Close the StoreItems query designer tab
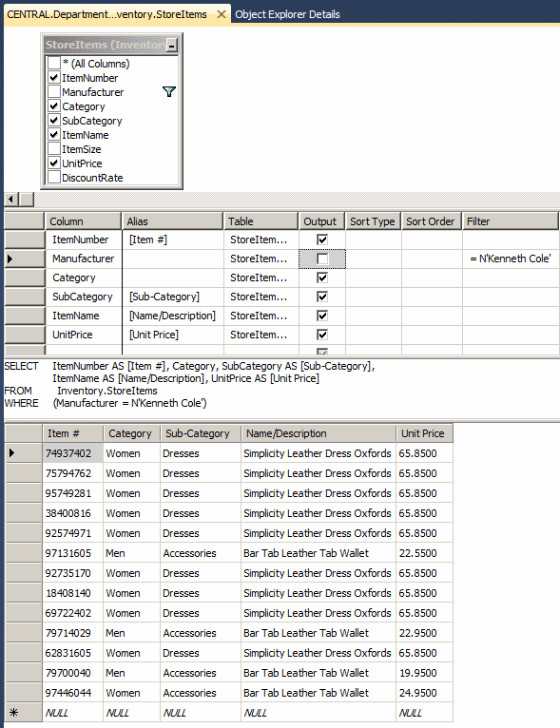The image size is (560, 728). coord(222,14)
